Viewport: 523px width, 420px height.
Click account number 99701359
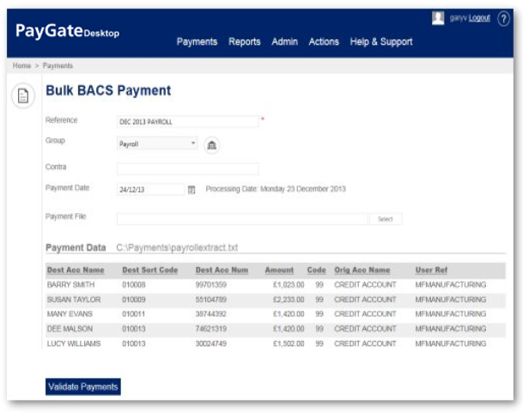pyautogui.click(x=210, y=284)
